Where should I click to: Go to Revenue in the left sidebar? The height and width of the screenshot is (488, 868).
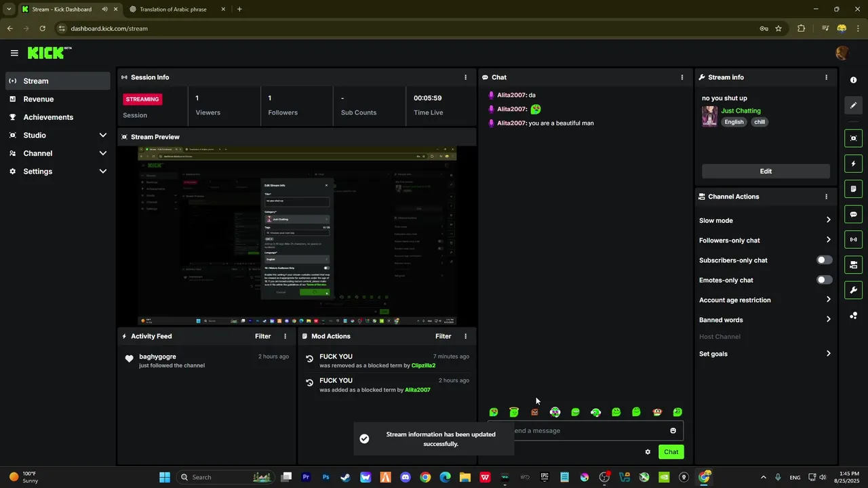click(58, 99)
